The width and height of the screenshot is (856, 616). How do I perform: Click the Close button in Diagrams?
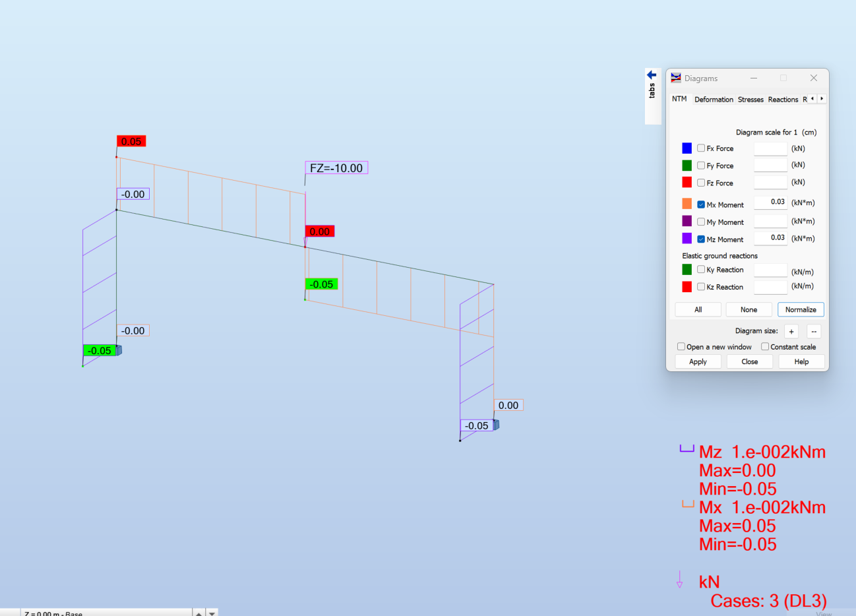[x=750, y=361]
